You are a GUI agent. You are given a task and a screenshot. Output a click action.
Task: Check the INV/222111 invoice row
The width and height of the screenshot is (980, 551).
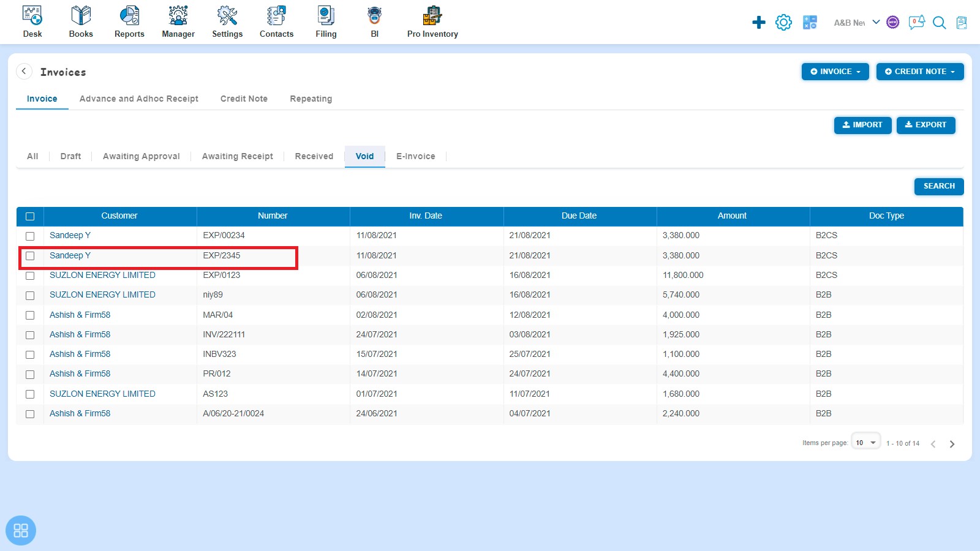(x=30, y=335)
